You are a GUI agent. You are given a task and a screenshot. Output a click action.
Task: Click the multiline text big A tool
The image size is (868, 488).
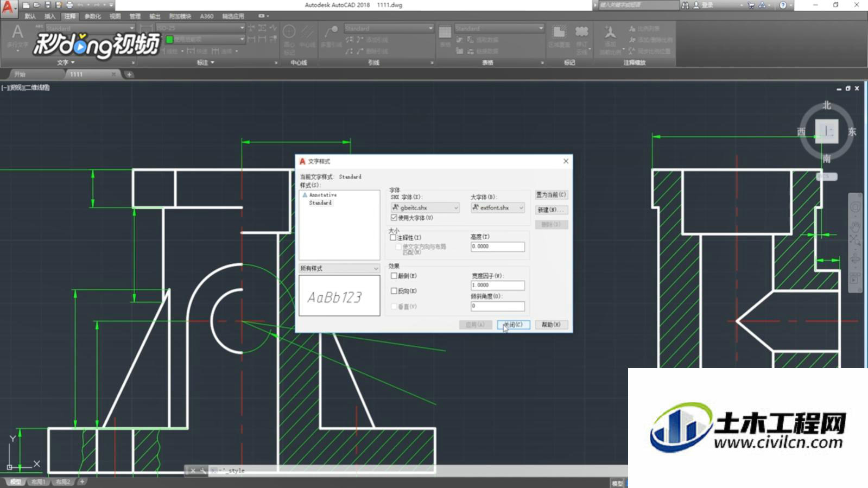[x=17, y=33]
